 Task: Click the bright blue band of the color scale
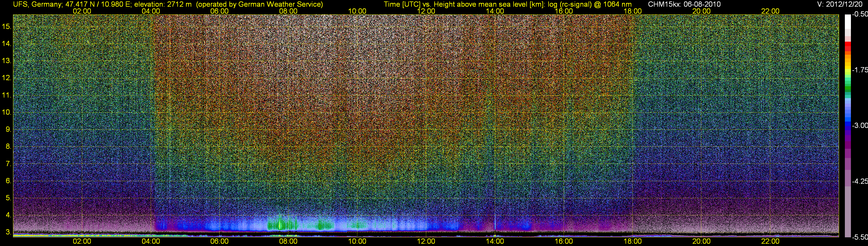848,119
